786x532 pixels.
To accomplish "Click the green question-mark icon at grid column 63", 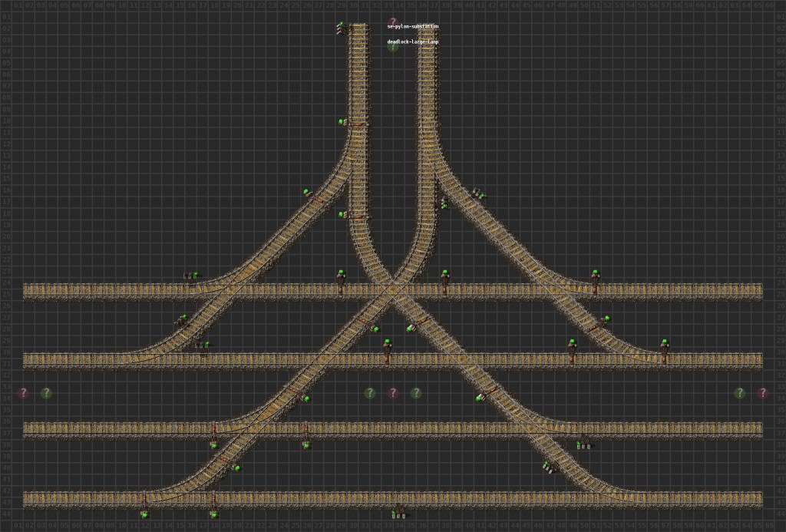I will click(x=739, y=393).
